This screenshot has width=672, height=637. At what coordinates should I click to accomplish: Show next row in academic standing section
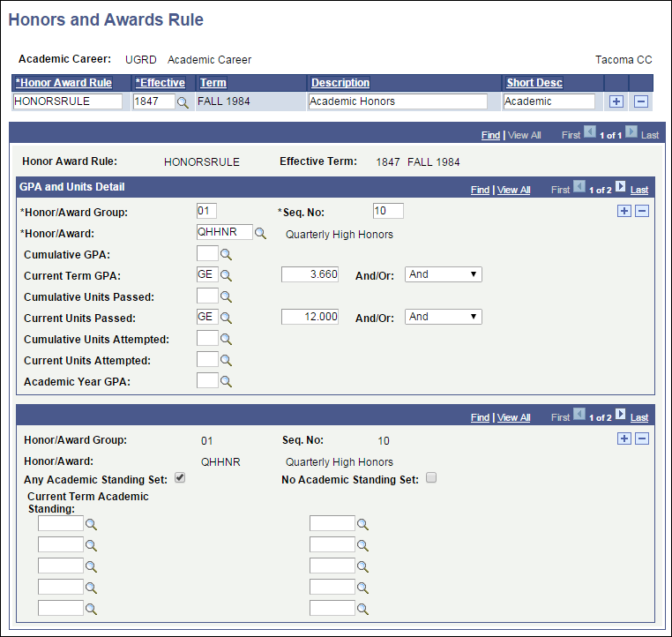tap(620, 414)
